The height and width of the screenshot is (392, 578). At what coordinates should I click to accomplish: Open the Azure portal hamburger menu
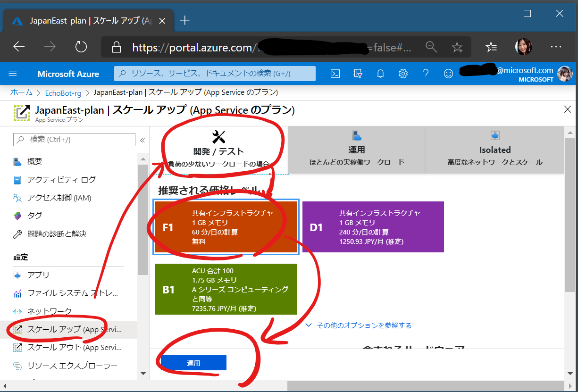pyautogui.click(x=13, y=74)
